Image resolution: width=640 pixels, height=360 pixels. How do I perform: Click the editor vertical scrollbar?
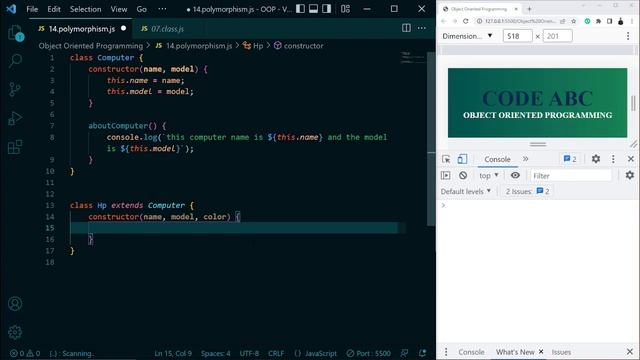[x=431, y=139]
